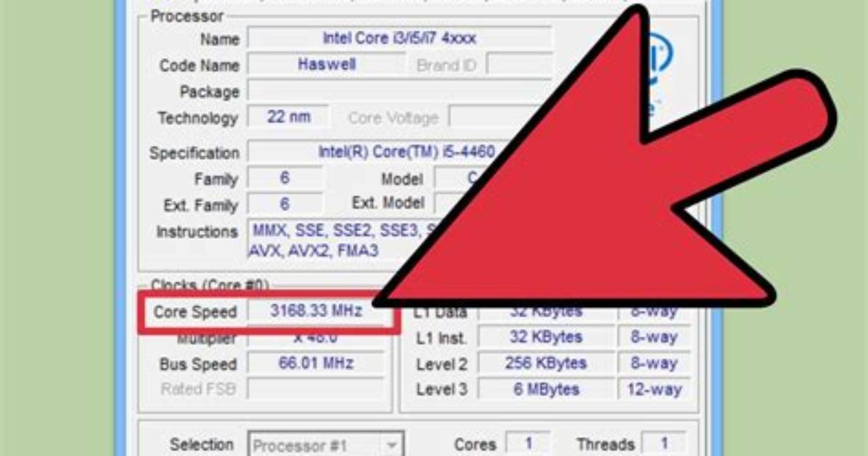Click the L1 Inst. 32 KBytes value
868x456 pixels.
coord(546,337)
